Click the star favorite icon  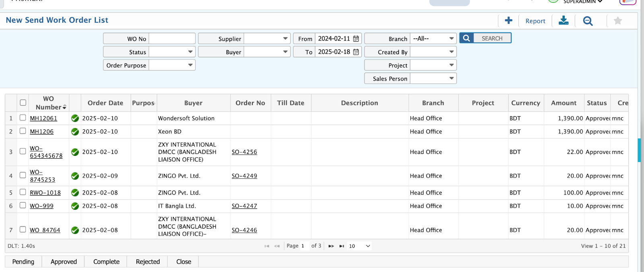[x=618, y=20]
